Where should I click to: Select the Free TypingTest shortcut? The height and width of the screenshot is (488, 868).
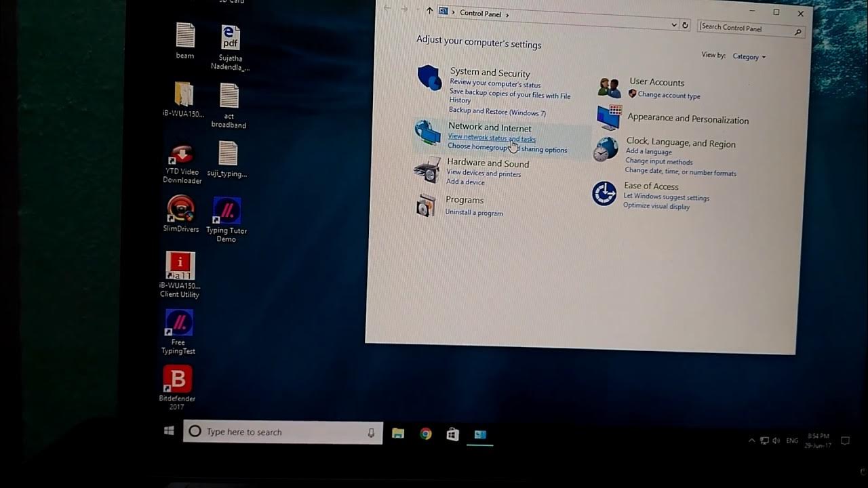179,332
